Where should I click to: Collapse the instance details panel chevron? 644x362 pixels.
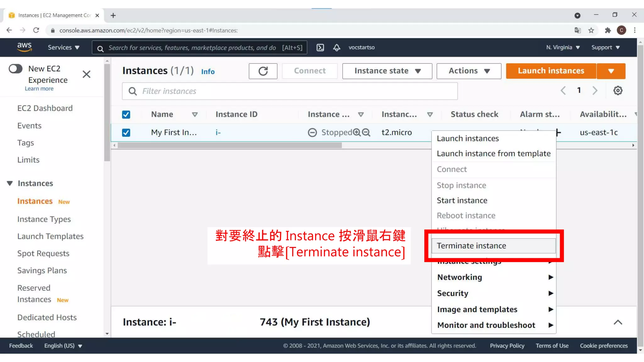tap(618, 322)
